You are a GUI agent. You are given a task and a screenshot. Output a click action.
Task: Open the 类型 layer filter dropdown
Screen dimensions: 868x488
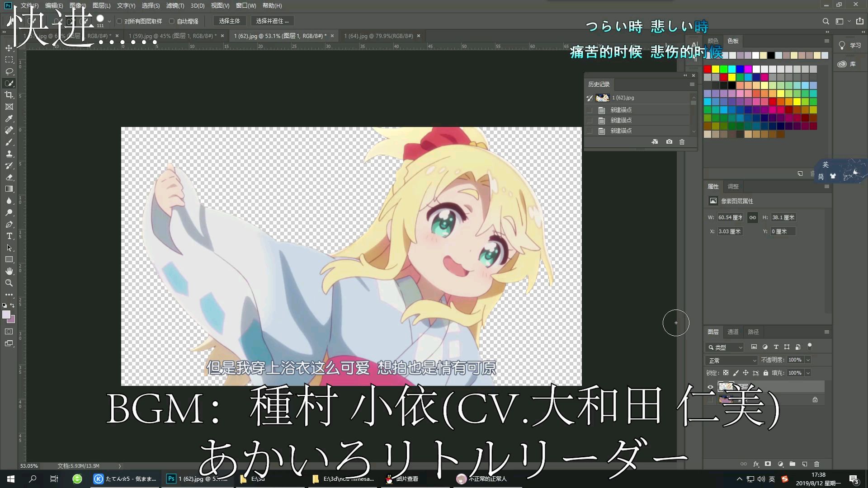724,347
